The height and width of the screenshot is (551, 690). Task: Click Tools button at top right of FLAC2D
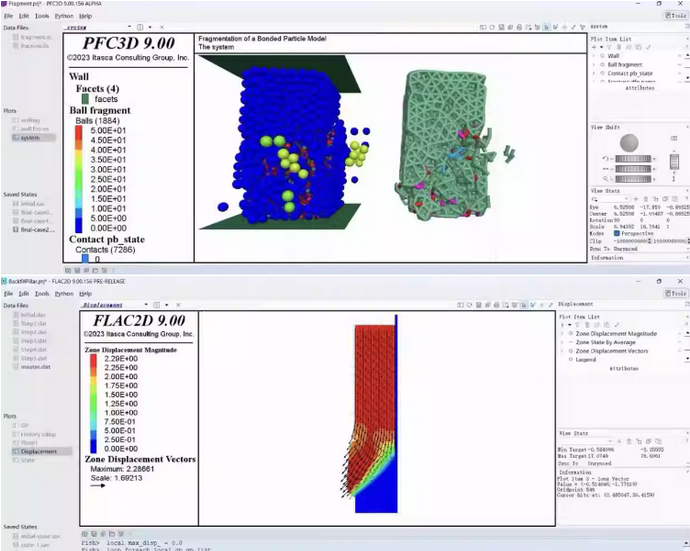point(676,294)
